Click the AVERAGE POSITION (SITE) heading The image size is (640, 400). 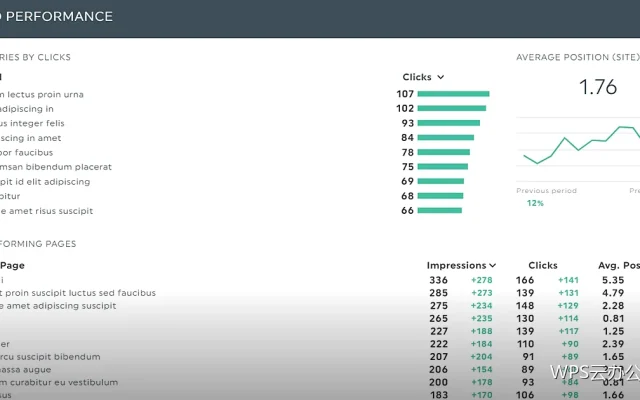(578, 57)
